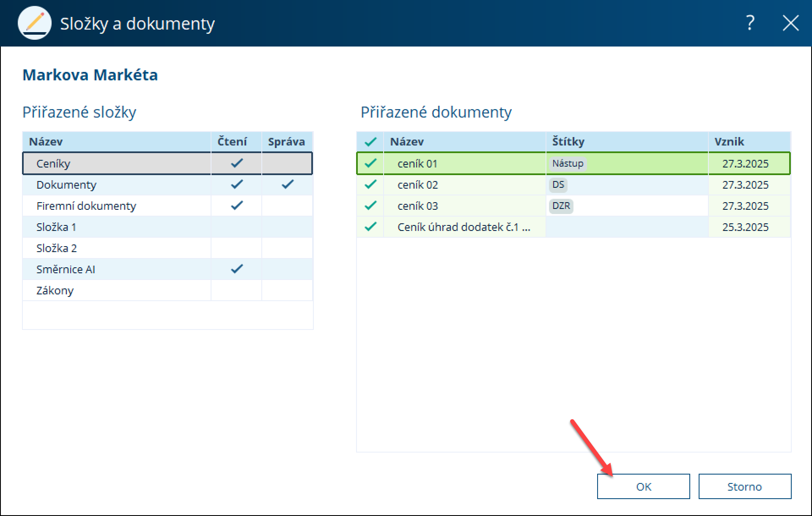This screenshot has height=516, width=812.
Task: Enable Správa for Zákony folder
Action: tap(287, 290)
